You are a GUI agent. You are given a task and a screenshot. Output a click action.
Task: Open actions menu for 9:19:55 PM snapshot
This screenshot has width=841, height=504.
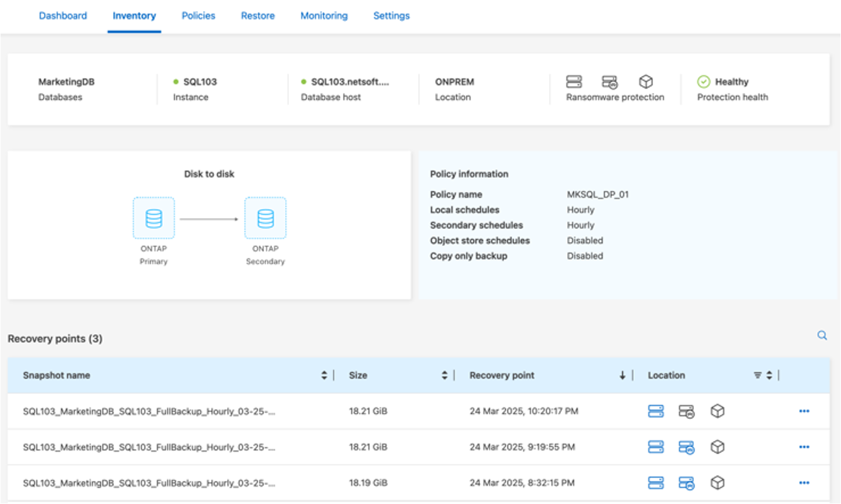tap(804, 447)
